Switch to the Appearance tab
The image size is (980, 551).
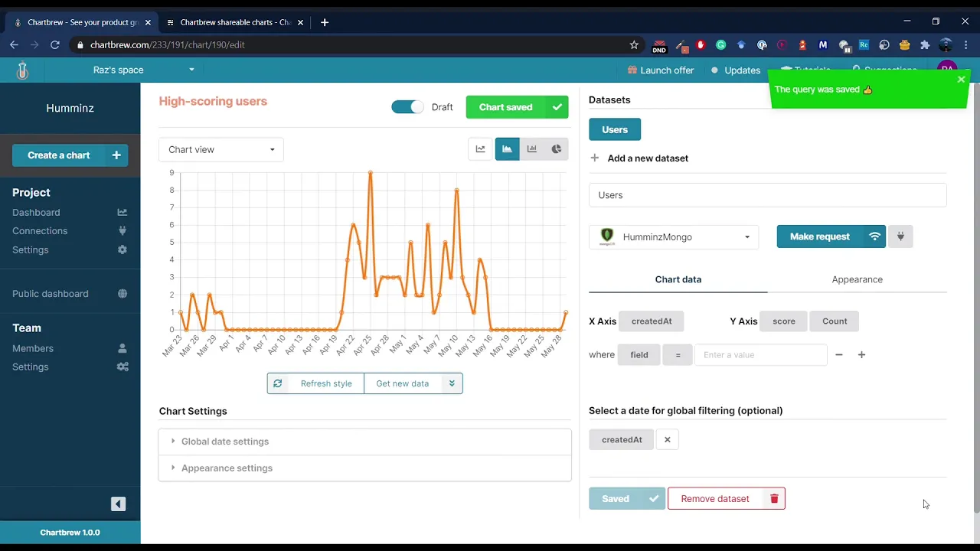point(857,279)
